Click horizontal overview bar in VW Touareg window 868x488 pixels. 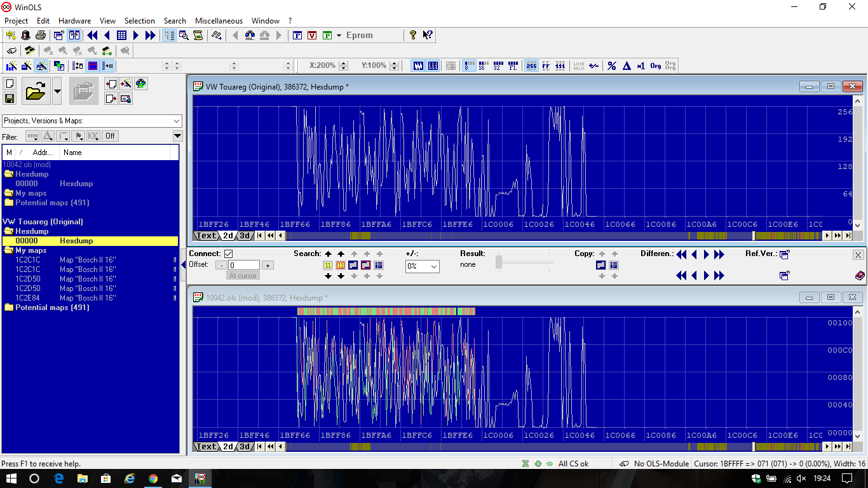tap(554, 236)
